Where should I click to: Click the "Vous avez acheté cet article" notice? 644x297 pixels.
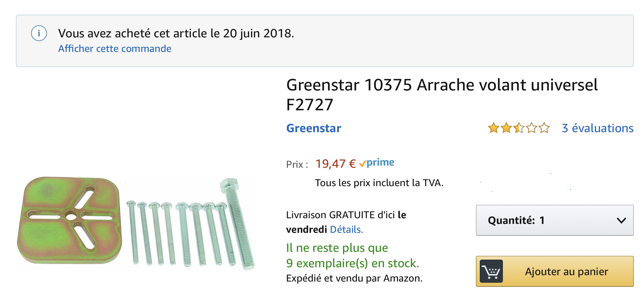click(x=176, y=33)
